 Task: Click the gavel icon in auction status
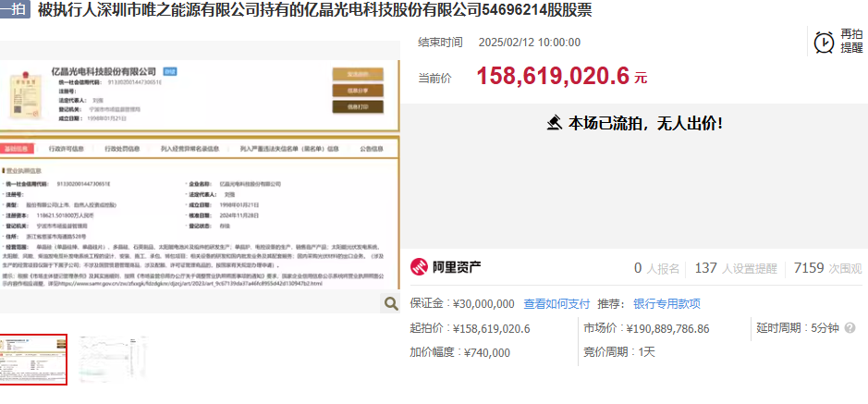(555, 122)
